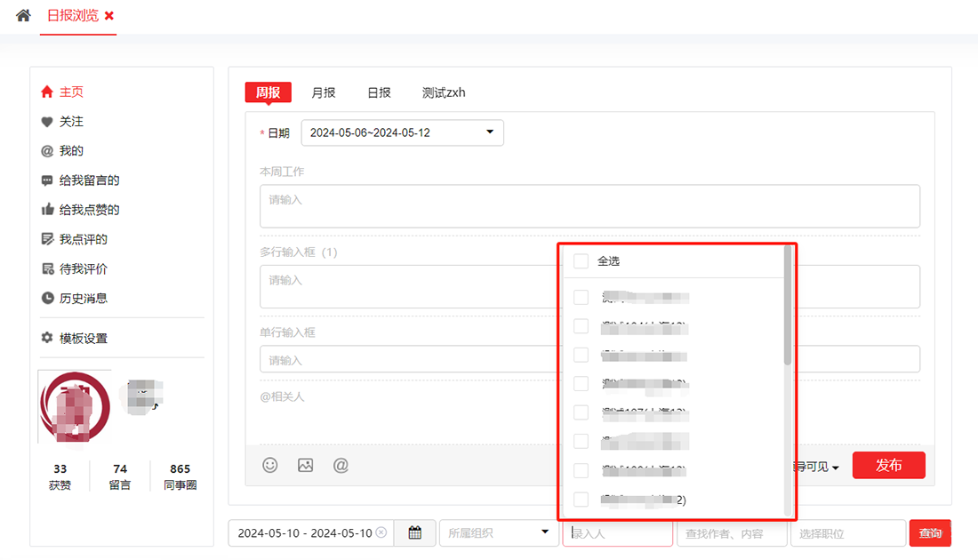Click the 发布 publish button

(888, 465)
